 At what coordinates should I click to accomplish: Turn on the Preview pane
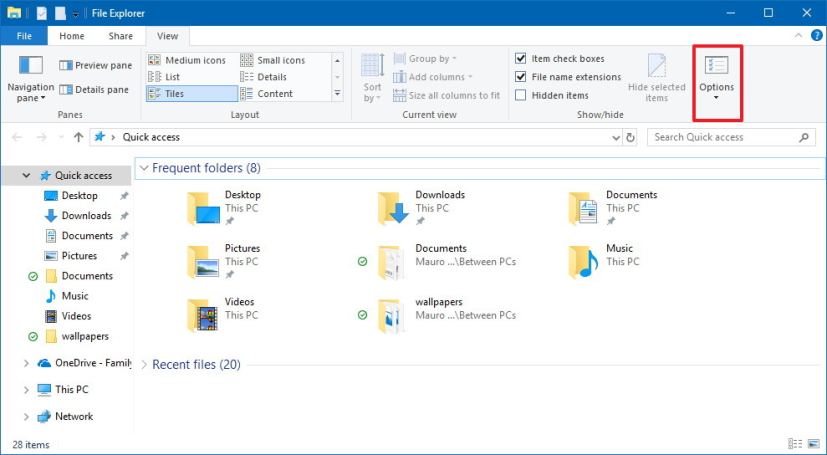coord(95,66)
